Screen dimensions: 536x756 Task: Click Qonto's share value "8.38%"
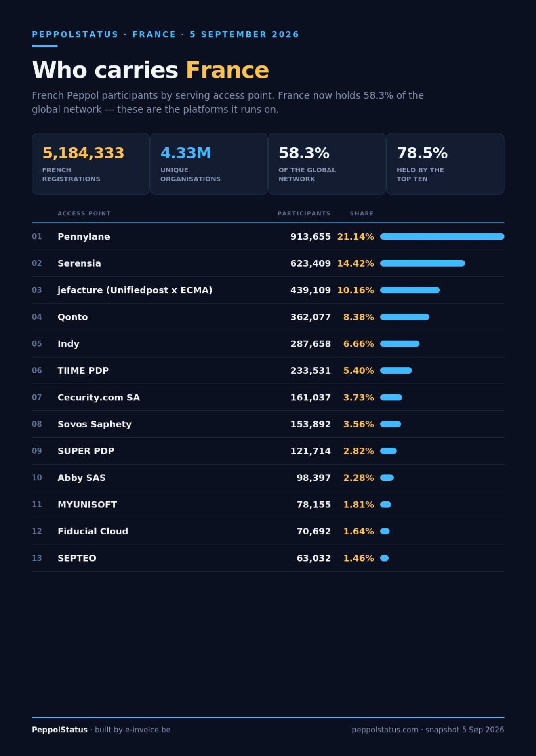click(x=359, y=317)
